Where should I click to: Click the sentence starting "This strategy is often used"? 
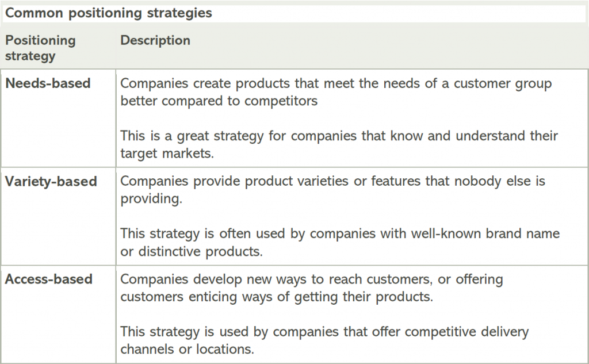coord(340,243)
